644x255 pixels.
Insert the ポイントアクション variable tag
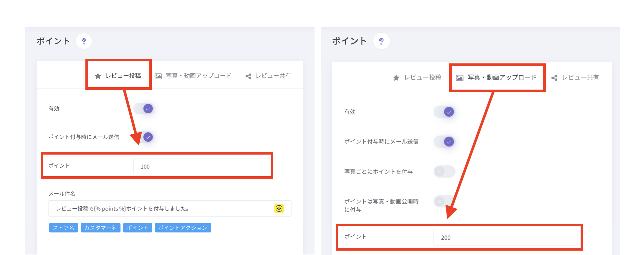[183, 228]
